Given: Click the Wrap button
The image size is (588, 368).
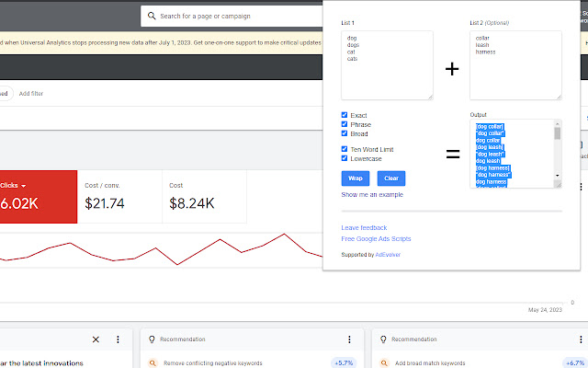Looking at the screenshot, I should pyautogui.click(x=356, y=178).
